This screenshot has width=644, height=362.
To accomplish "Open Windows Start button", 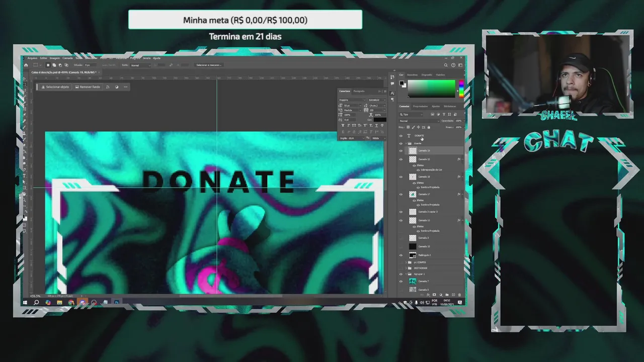I will coord(25,303).
